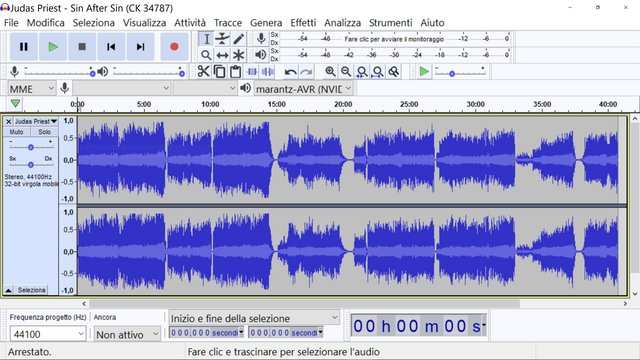Click the playback volume slider handle
Viewport: 640px width, 360px height.
click(182, 73)
